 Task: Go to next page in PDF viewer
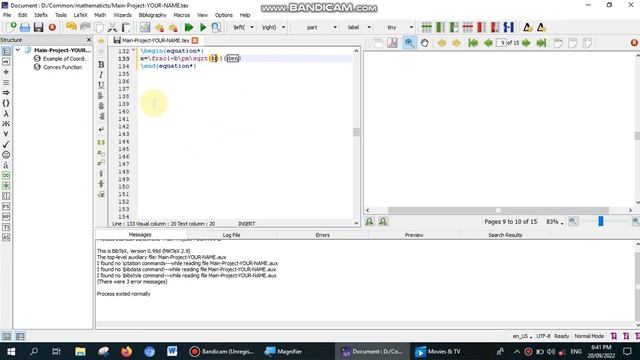[x=526, y=43]
